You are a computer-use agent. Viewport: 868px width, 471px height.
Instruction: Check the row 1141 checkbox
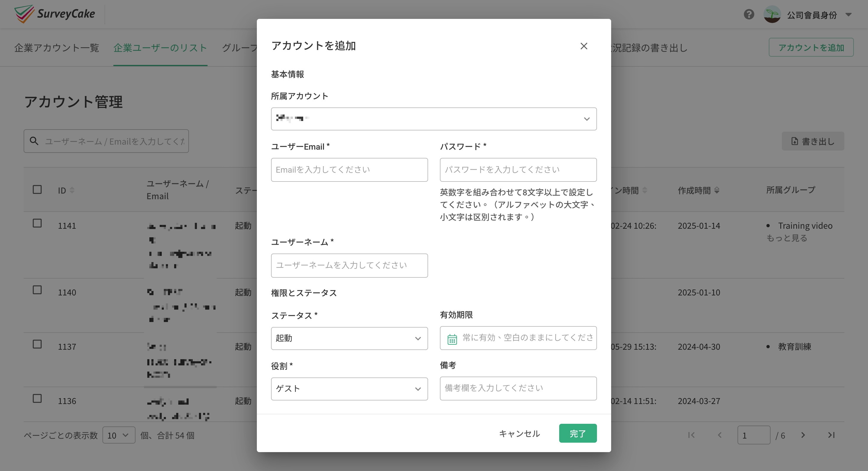(x=37, y=223)
